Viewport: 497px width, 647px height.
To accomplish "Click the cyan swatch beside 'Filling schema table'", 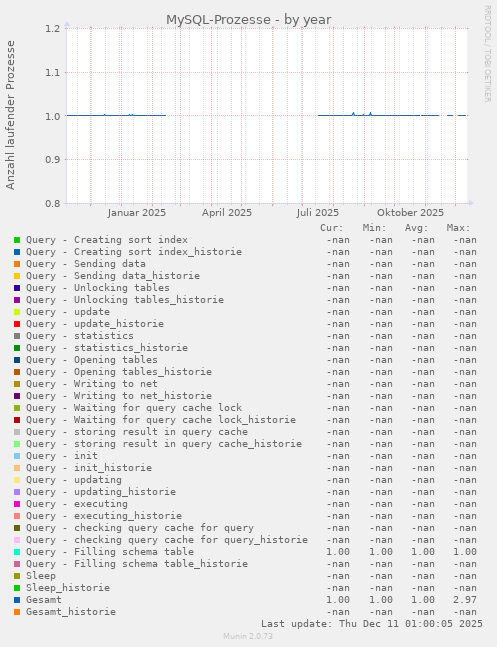I will 17,552.
